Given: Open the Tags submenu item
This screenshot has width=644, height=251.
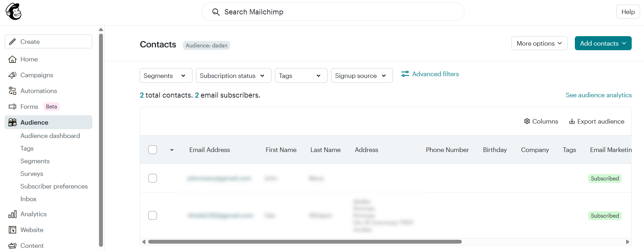Looking at the screenshot, I should coord(27,148).
